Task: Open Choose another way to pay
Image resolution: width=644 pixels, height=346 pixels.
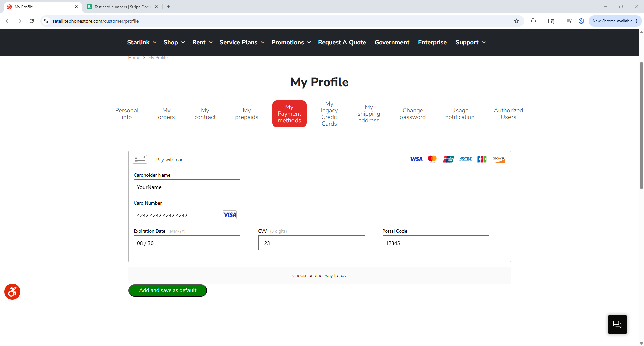Action: pos(319,275)
